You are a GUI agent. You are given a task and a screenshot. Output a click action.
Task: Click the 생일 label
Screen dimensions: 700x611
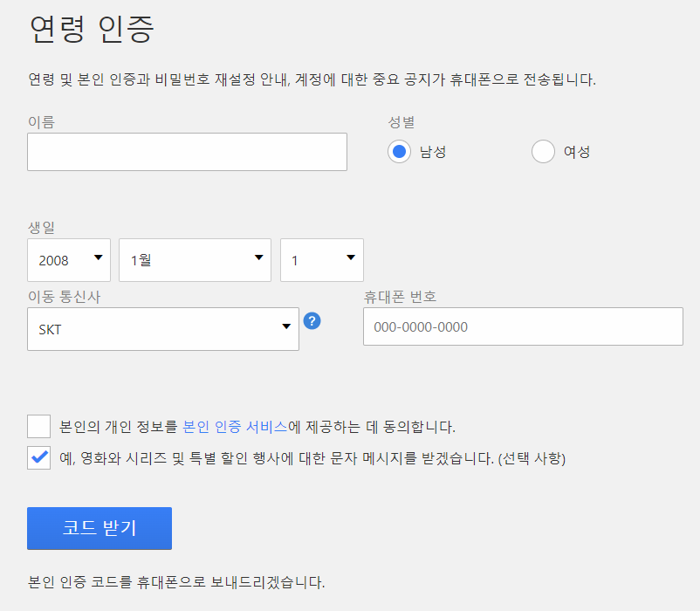click(x=42, y=227)
